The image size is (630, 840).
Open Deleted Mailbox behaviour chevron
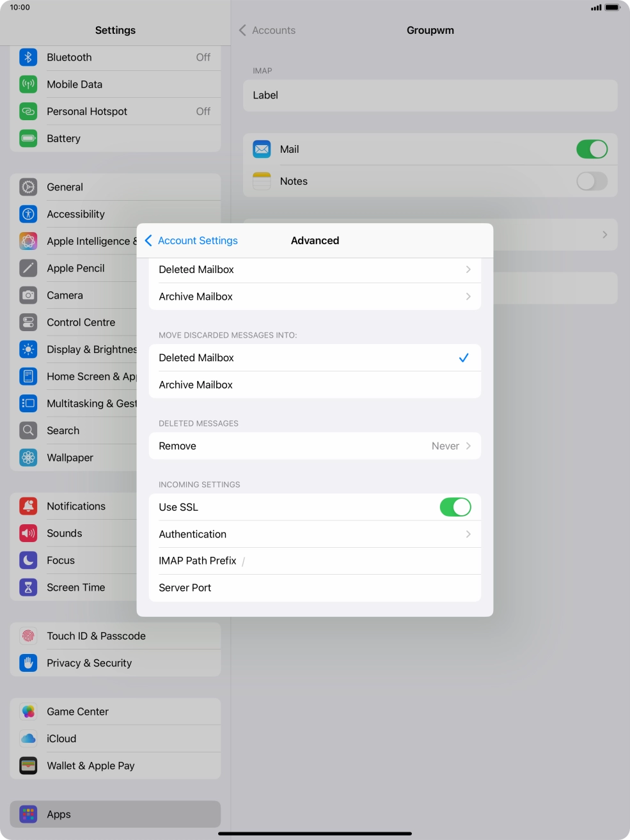[468, 270]
